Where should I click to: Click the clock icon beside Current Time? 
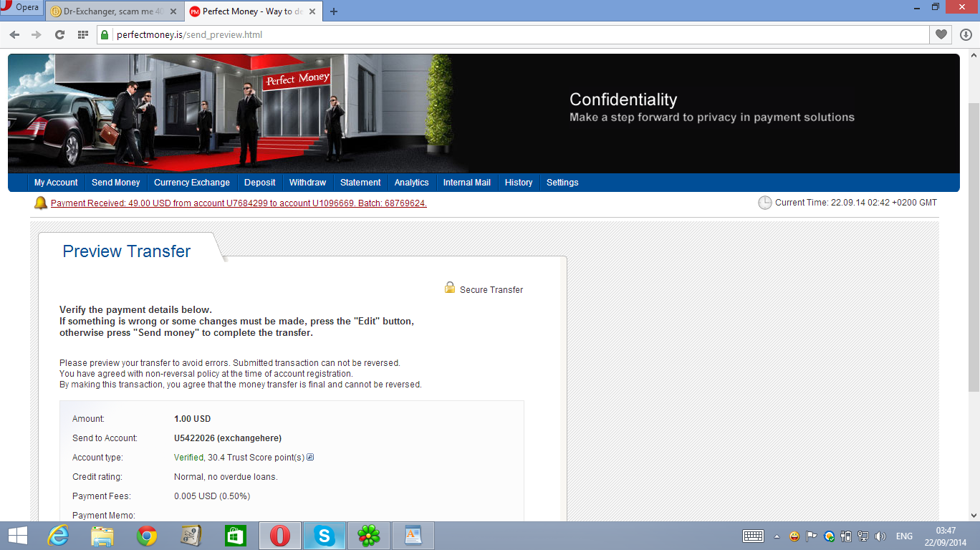point(765,203)
